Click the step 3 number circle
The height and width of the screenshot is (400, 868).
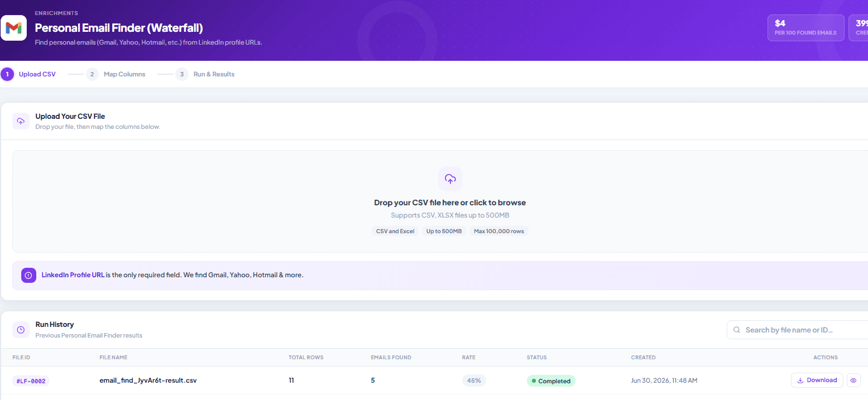coord(182,74)
